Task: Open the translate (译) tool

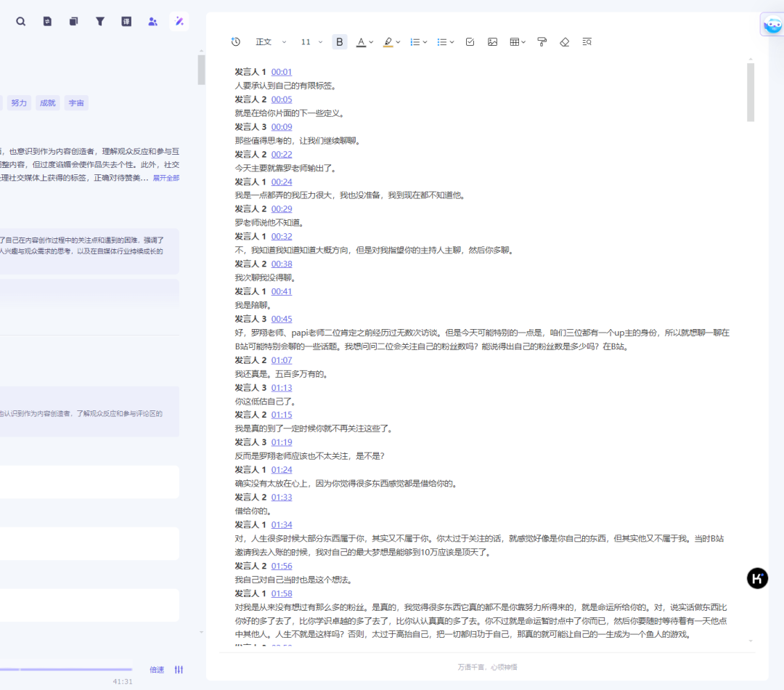Action: (126, 22)
